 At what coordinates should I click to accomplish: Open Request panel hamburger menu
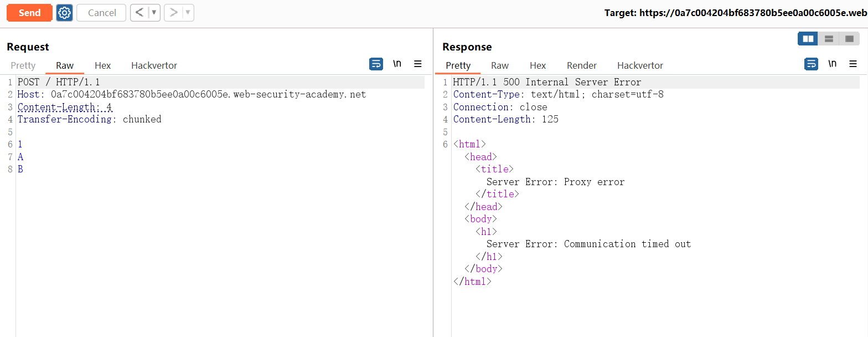(418, 64)
